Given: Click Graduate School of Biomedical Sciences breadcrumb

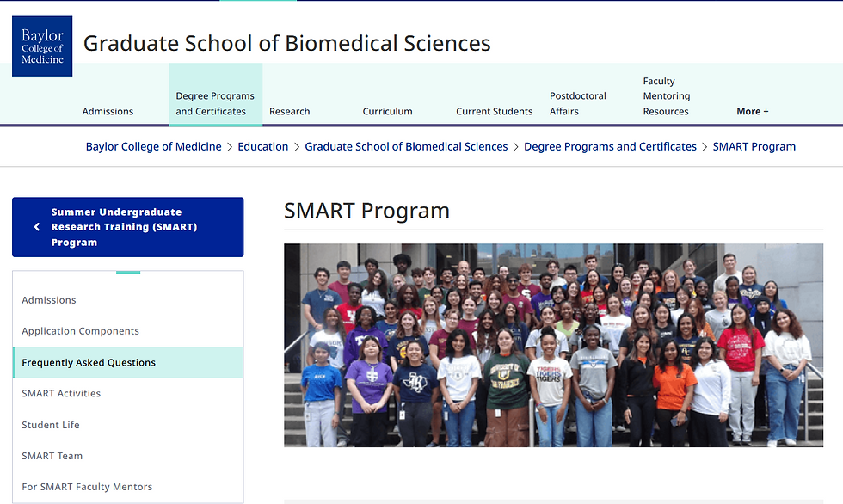Looking at the screenshot, I should tap(406, 147).
